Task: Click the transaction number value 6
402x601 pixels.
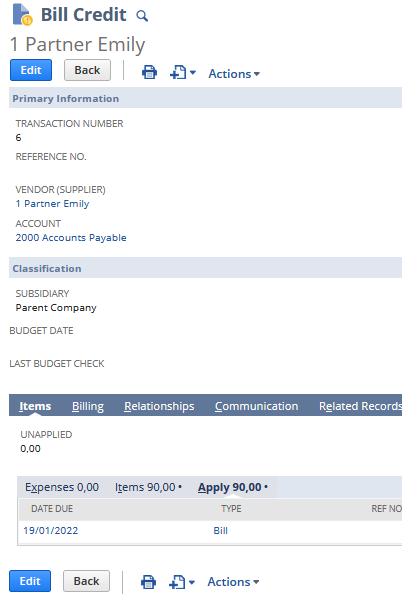Action: tap(18, 138)
